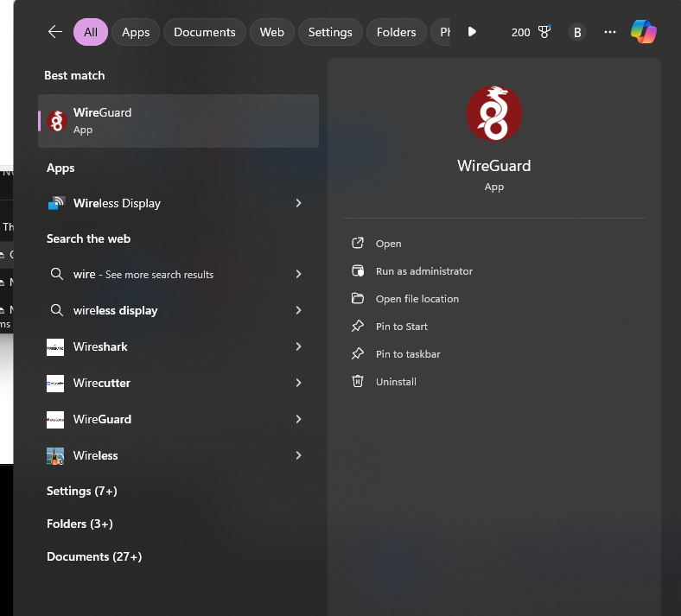This screenshot has height=616, width=681.
Task: Open the three-dot more options menu
Action: [610, 32]
